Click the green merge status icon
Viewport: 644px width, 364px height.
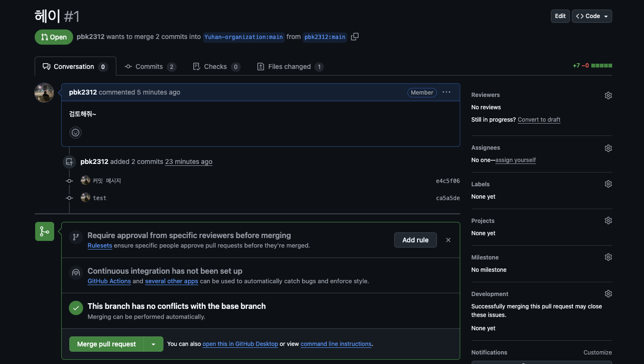[x=45, y=231]
